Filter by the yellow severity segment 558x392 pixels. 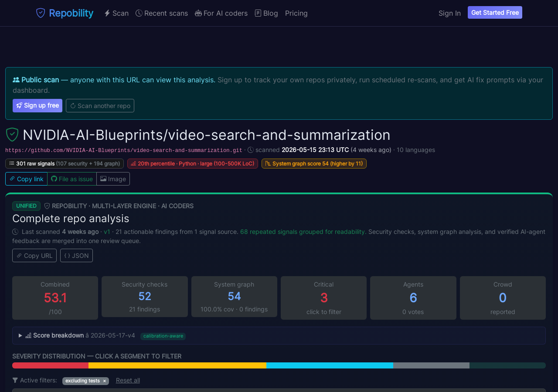[x=177, y=365]
